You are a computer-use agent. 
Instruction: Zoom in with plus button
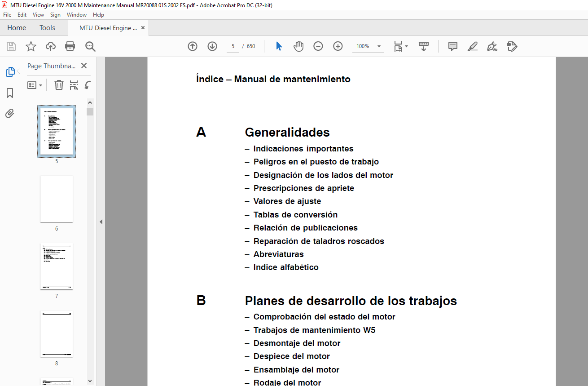tap(338, 46)
